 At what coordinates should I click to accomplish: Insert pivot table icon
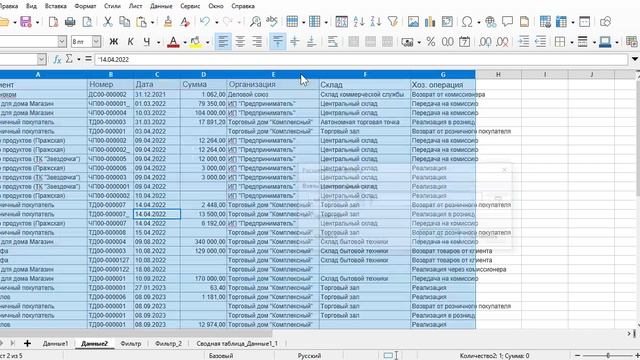click(447, 22)
